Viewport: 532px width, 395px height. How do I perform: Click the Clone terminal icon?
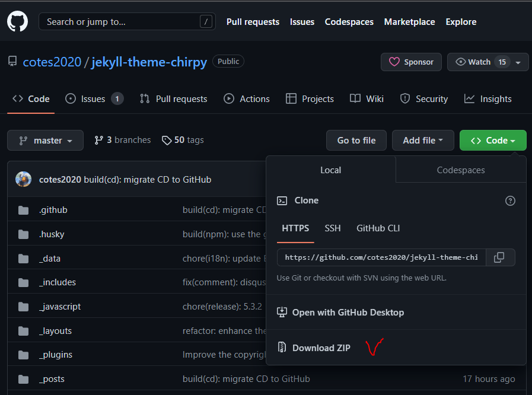(282, 200)
